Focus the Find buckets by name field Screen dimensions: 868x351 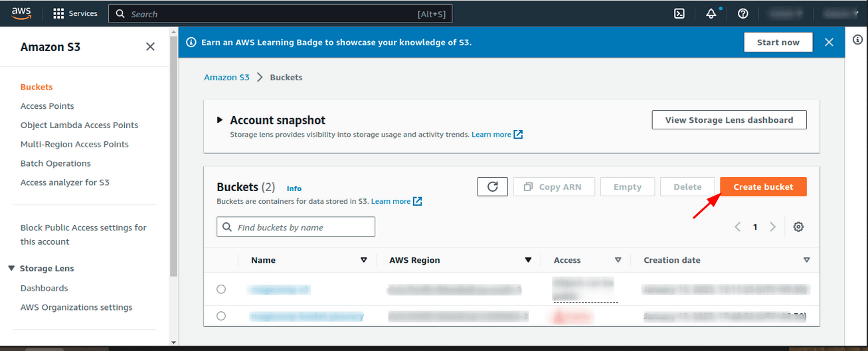296,227
